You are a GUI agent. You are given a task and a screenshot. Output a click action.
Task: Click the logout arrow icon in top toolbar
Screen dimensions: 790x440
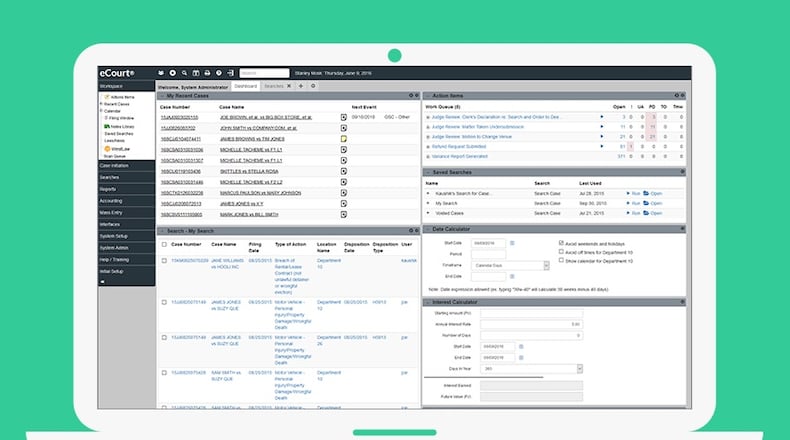pos(230,73)
